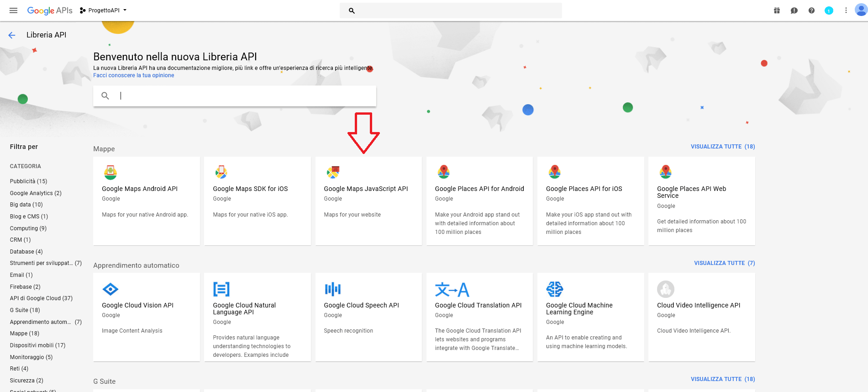Click the Google Maps JavaScript API icon
This screenshot has width=868, height=392.
pyautogui.click(x=333, y=172)
